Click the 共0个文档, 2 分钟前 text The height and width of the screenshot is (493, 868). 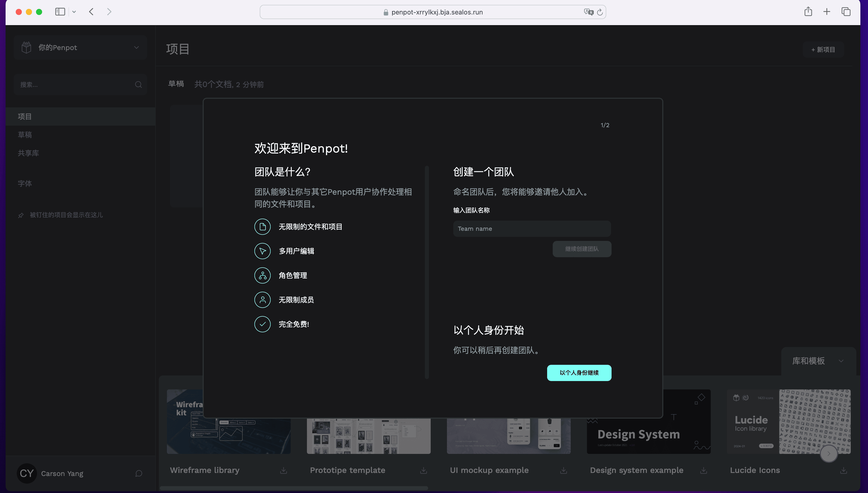pos(229,84)
